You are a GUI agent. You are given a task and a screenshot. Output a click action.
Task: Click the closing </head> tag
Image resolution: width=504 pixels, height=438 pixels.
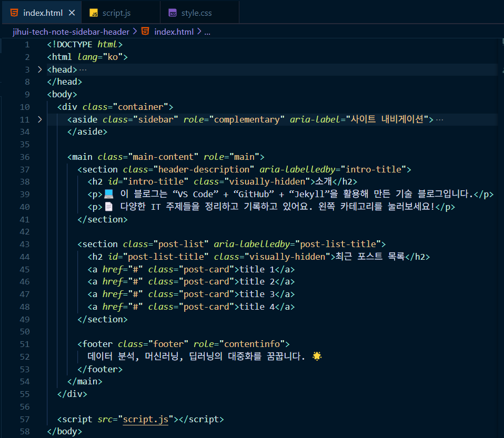click(x=65, y=82)
